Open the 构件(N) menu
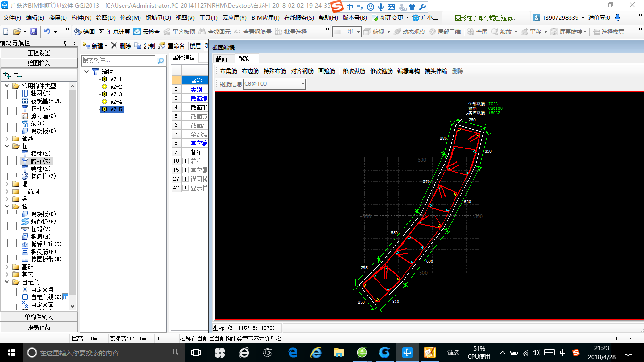 [81, 17]
